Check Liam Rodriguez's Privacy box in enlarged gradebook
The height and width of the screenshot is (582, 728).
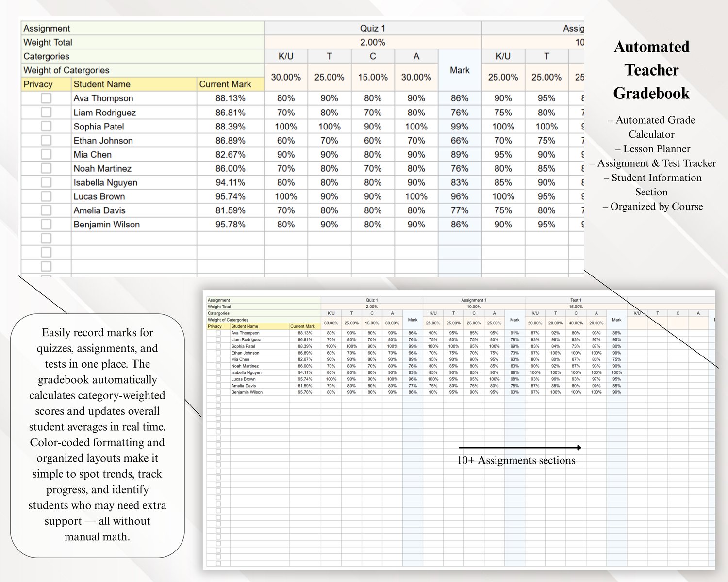click(46, 112)
